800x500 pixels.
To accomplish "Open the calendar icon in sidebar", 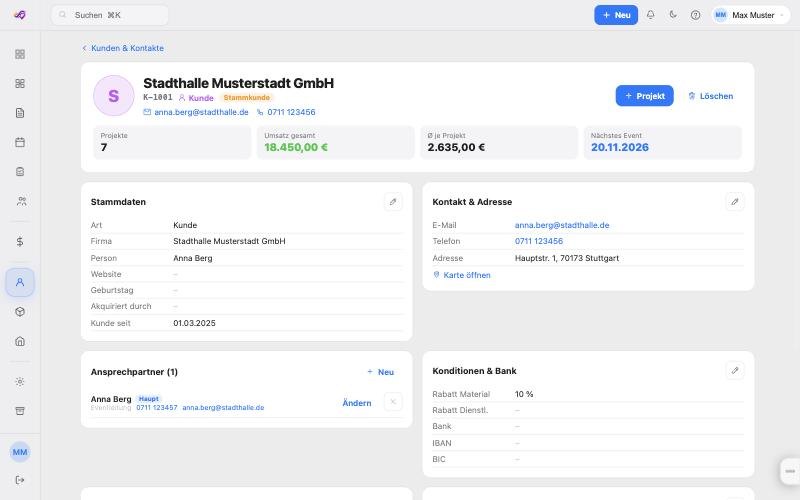I will point(20,142).
